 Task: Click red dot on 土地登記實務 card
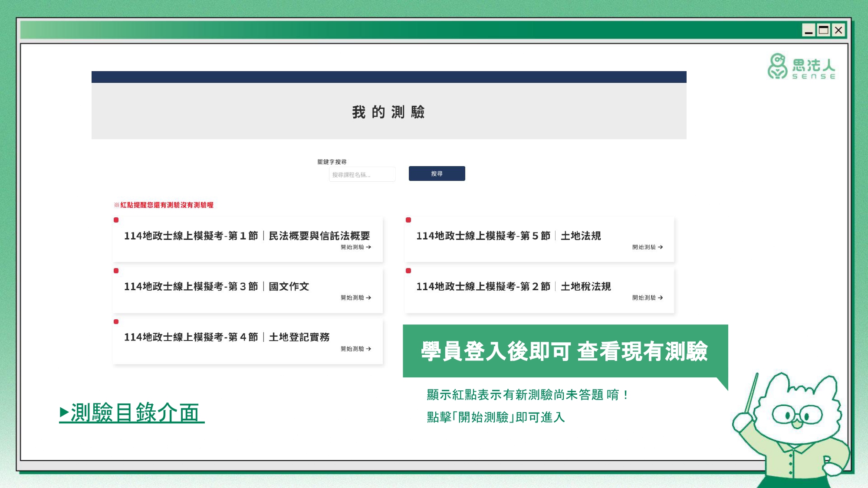click(116, 321)
